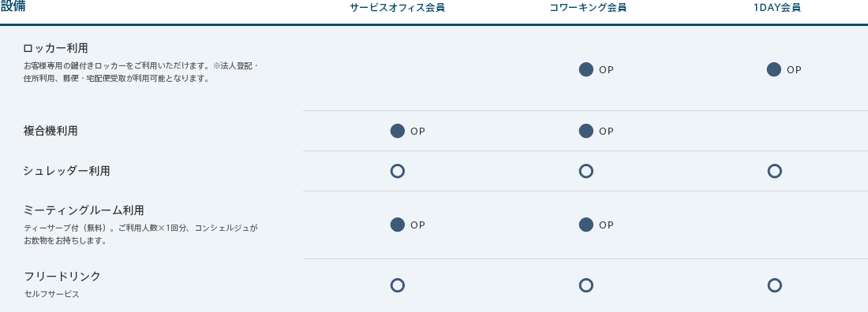Viewport: 868px width, 312px height.
Task: Click the filled OP circle for 1DAY会員 ロッカー利用
Action: (x=774, y=69)
